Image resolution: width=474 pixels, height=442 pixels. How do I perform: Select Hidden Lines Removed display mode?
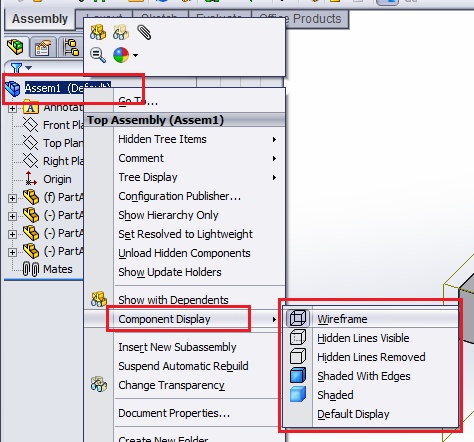tap(371, 357)
